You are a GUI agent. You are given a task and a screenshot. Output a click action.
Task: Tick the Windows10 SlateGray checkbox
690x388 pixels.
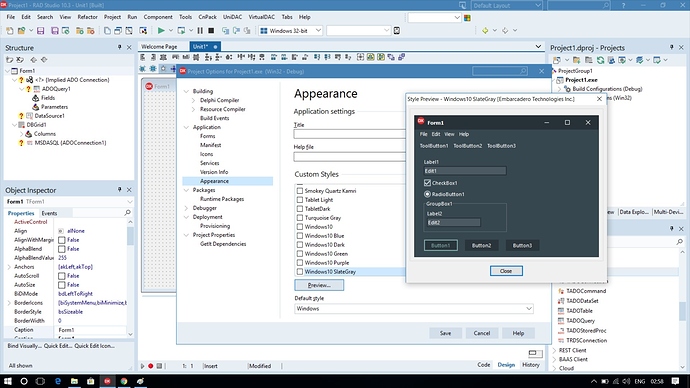click(x=300, y=271)
